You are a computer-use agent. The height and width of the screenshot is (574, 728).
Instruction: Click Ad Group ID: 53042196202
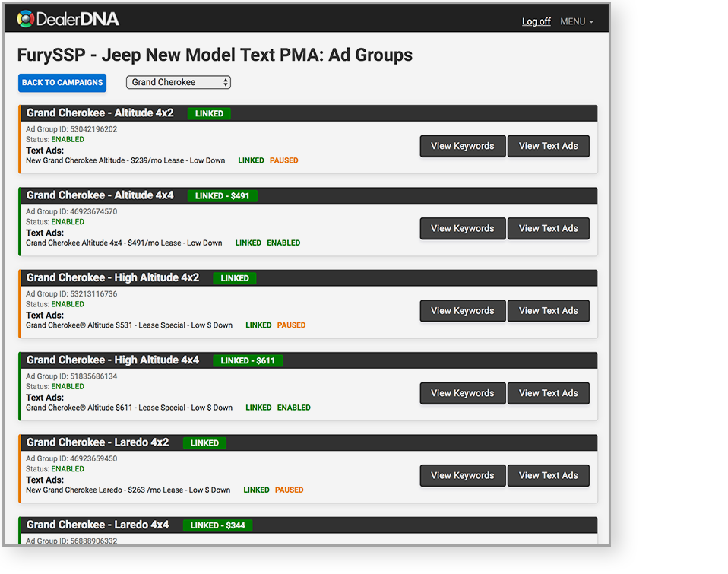(x=71, y=129)
